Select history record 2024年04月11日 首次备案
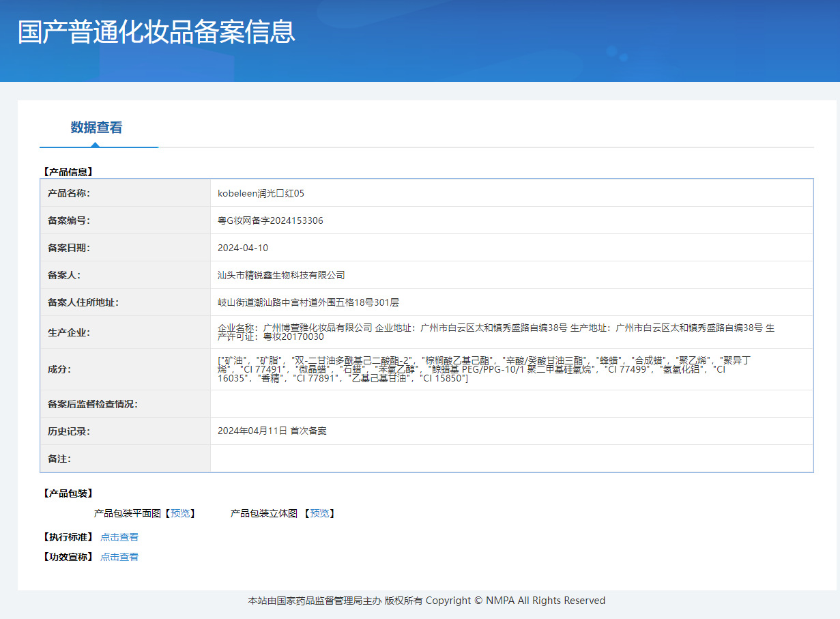Viewport: 840px width, 619px height. (272, 431)
